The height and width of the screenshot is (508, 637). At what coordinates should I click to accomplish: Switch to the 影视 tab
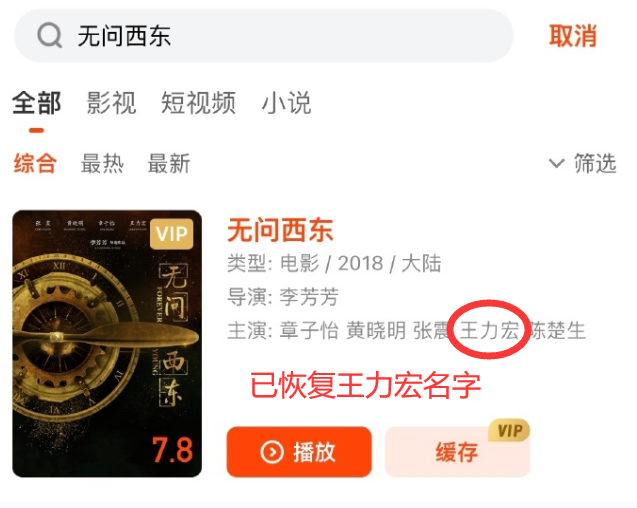pos(111,103)
